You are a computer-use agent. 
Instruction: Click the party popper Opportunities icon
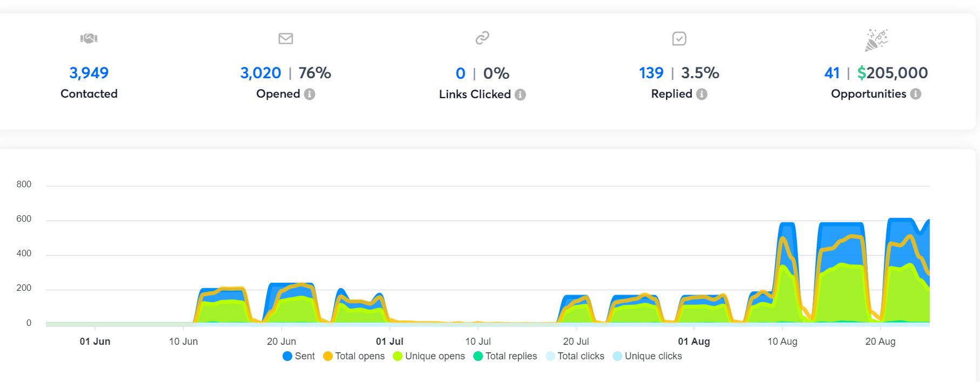[876, 40]
